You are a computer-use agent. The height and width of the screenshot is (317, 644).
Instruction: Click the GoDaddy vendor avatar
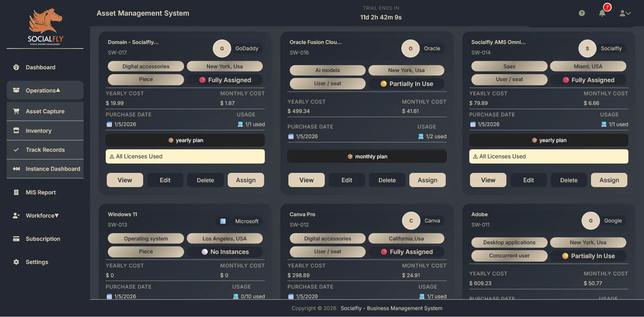click(222, 49)
